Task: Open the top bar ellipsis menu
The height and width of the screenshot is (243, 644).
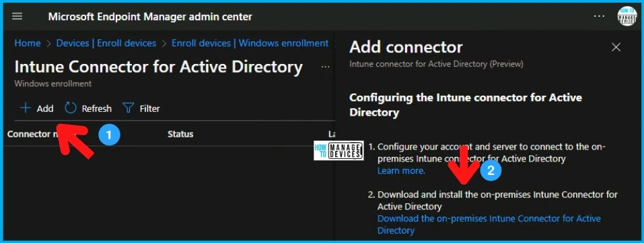Action: coord(599,16)
